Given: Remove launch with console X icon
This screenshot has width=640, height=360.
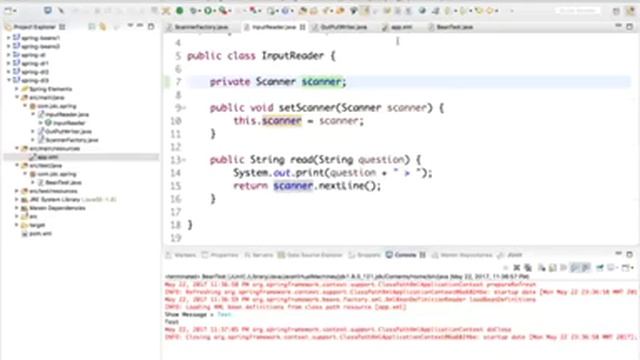Looking at the screenshot, I should [516, 268].
